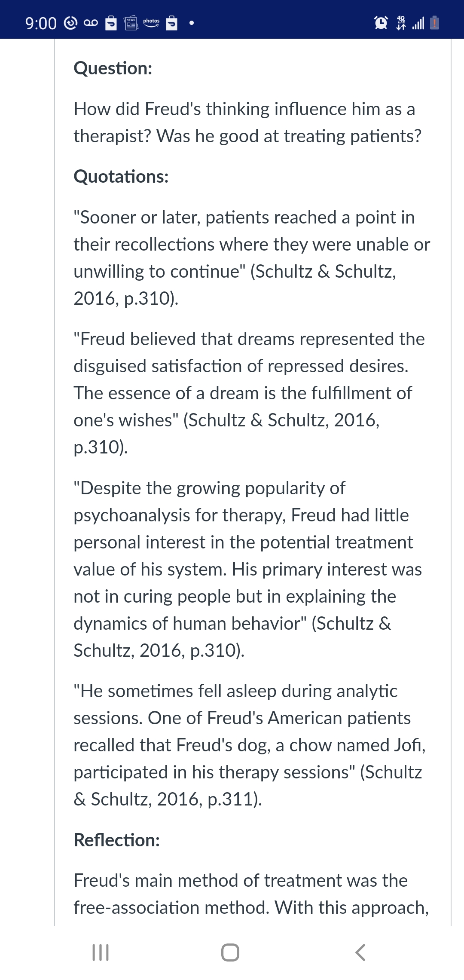Tap the Question: heading
The image size is (464, 980).
[x=113, y=68]
